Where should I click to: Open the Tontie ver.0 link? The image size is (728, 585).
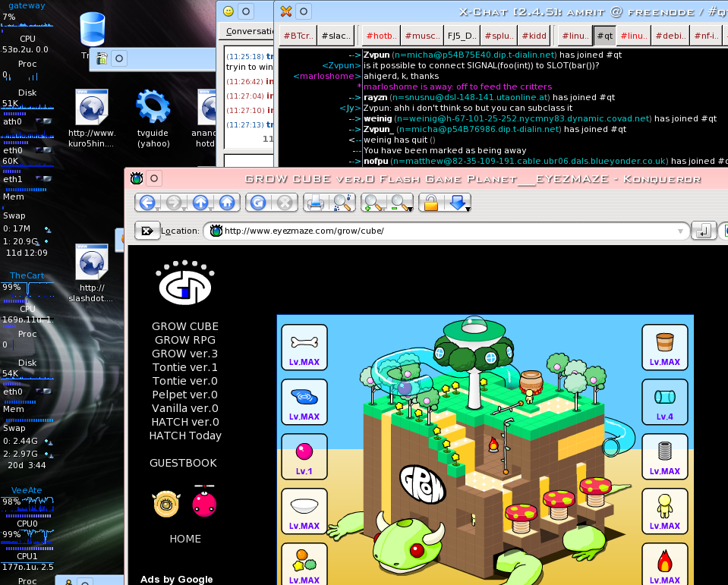click(184, 381)
